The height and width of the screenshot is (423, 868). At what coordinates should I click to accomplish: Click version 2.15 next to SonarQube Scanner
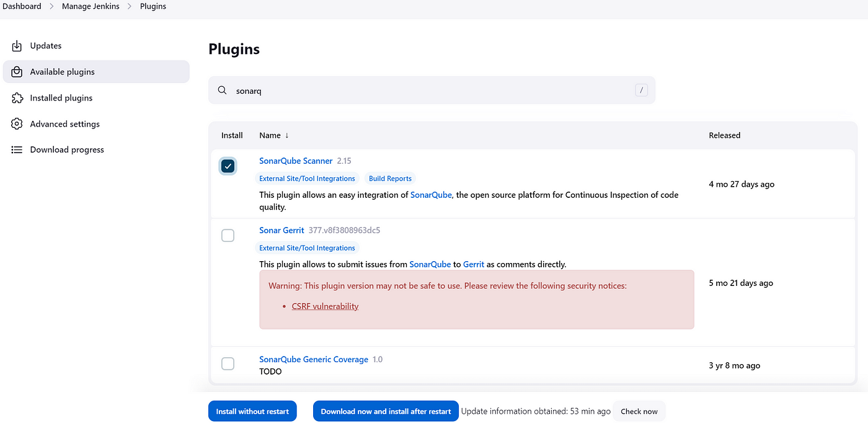click(x=344, y=161)
